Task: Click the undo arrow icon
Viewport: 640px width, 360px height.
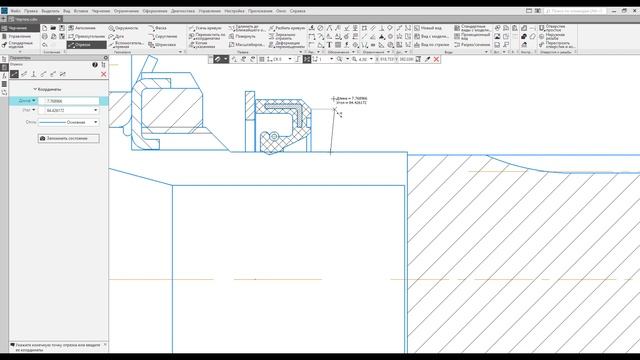Action: (x=44, y=44)
